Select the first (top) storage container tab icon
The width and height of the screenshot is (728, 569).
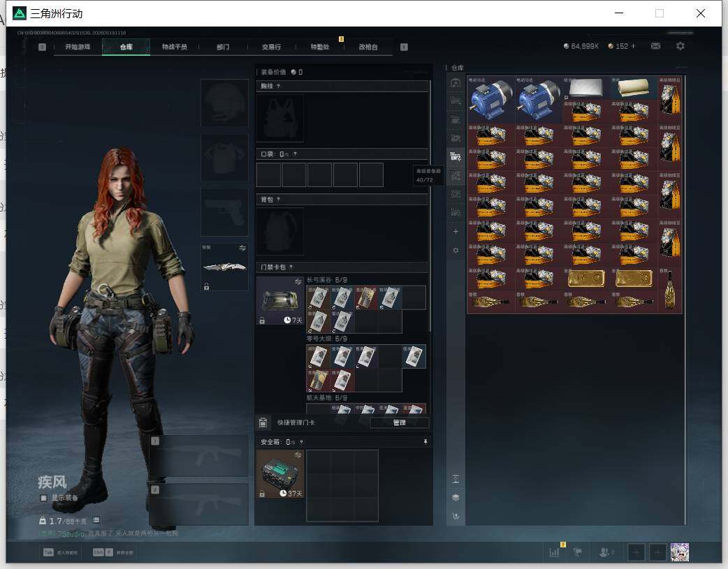pos(456,82)
